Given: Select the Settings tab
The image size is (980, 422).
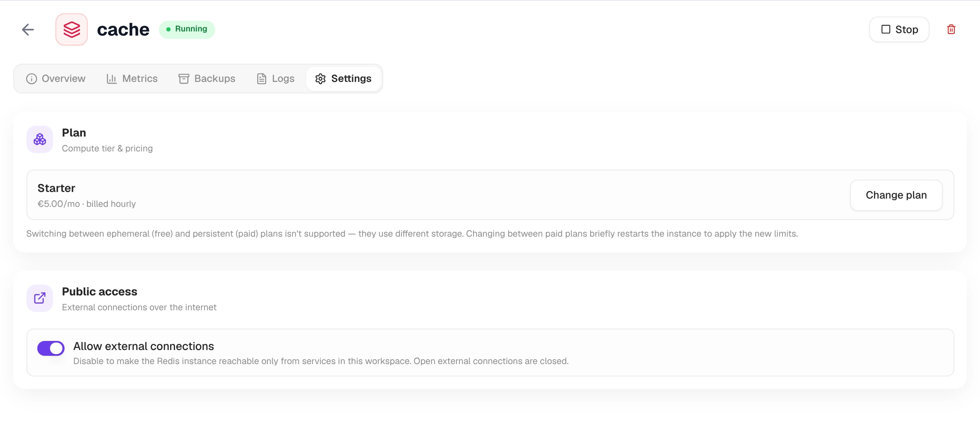Looking at the screenshot, I should (x=343, y=79).
